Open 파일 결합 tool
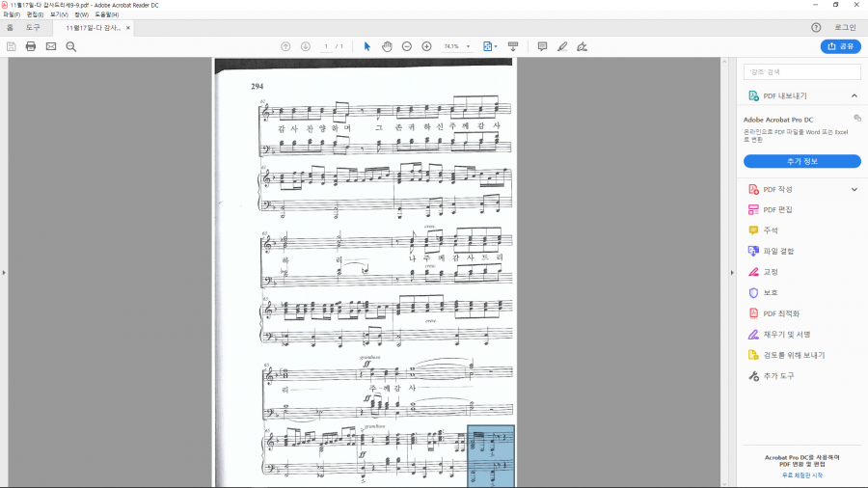Image resolution: width=868 pixels, height=488 pixels. 778,251
